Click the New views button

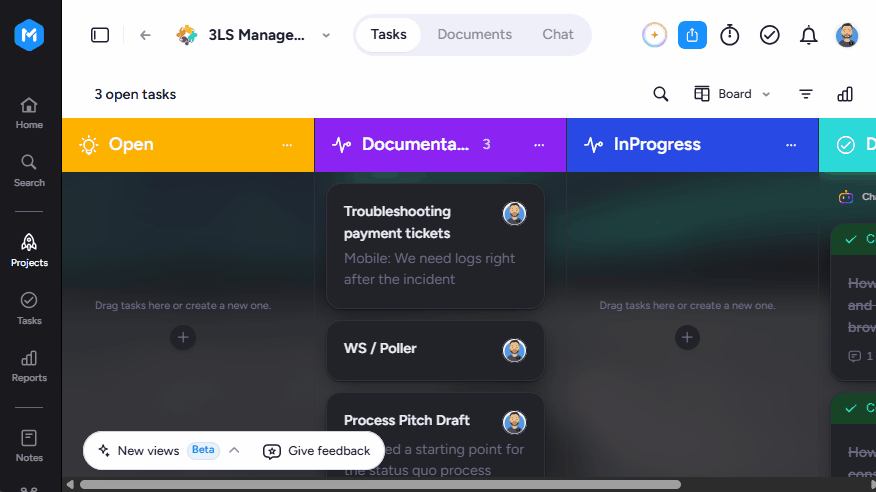pyautogui.click(x=149, y=451)
